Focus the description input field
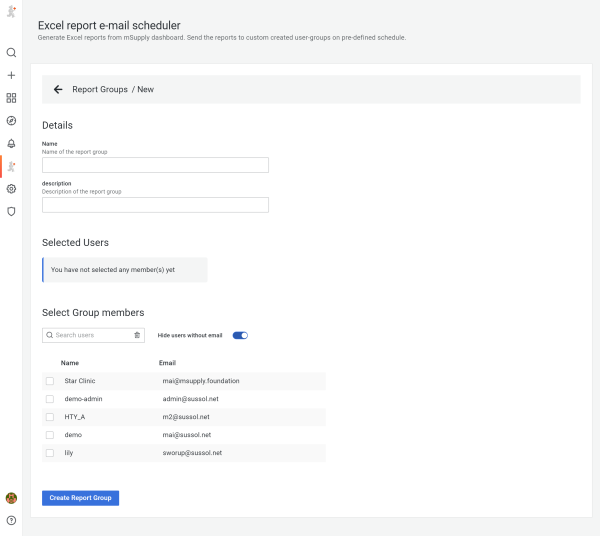This screenshot has height=536, width=600. (x=155, y=205)
